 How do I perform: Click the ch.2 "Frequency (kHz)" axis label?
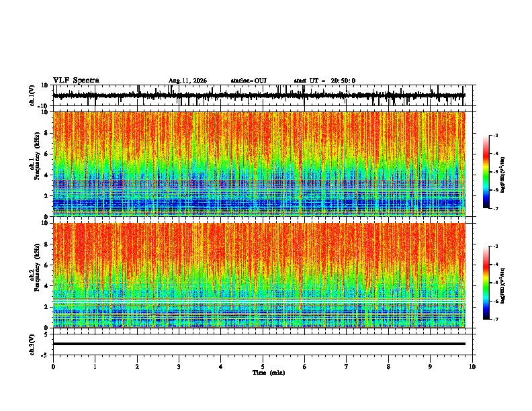(x=37, y=267)
